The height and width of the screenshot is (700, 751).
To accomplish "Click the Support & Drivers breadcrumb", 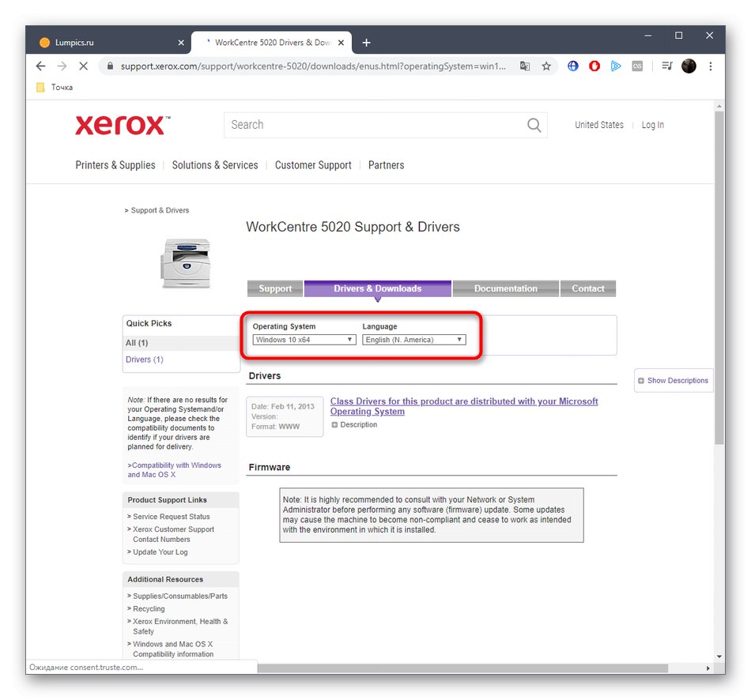I will coord(160,210).
